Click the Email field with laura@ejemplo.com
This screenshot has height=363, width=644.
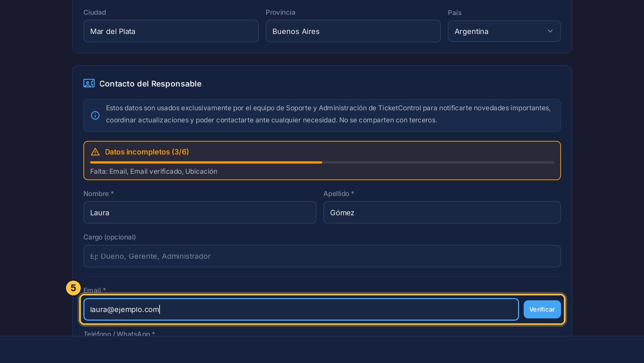[301, 309]
